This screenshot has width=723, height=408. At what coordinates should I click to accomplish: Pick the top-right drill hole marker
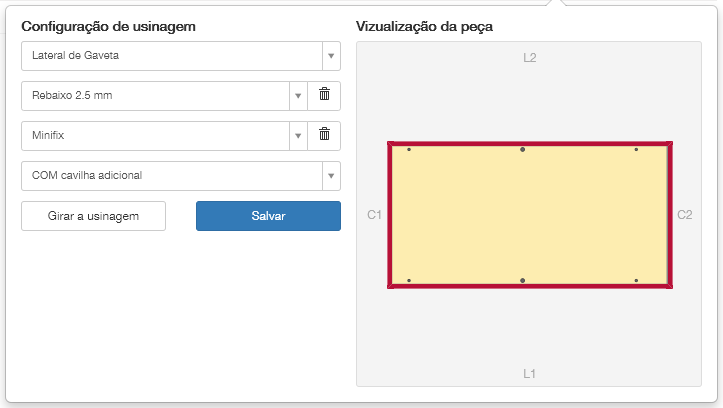point(636,149)
